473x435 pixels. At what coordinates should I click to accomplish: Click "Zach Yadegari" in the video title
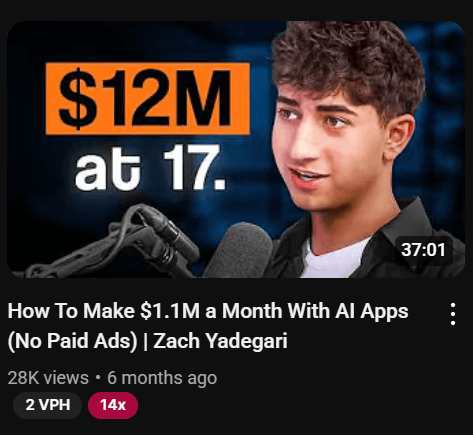220,341
